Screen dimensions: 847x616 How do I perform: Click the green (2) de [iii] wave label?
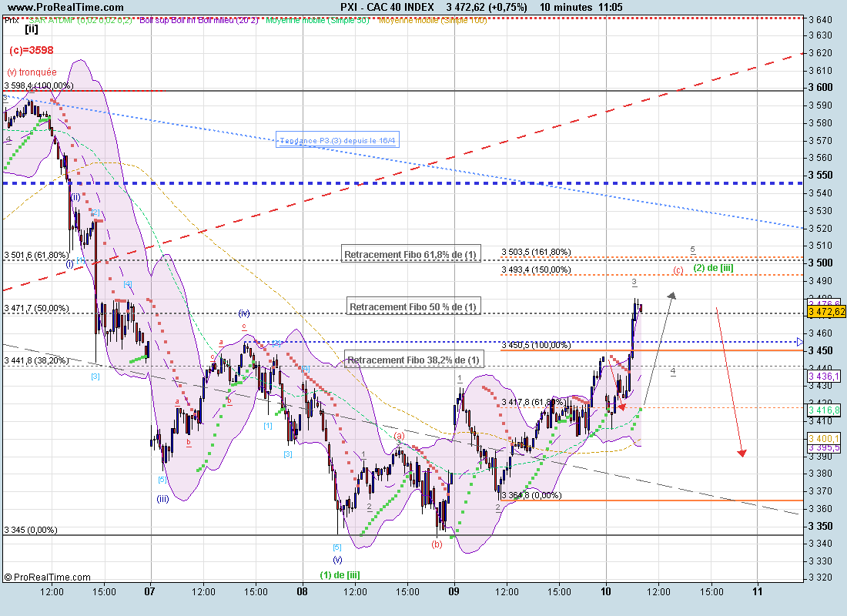pyautogui.click(x=713, y=267)
